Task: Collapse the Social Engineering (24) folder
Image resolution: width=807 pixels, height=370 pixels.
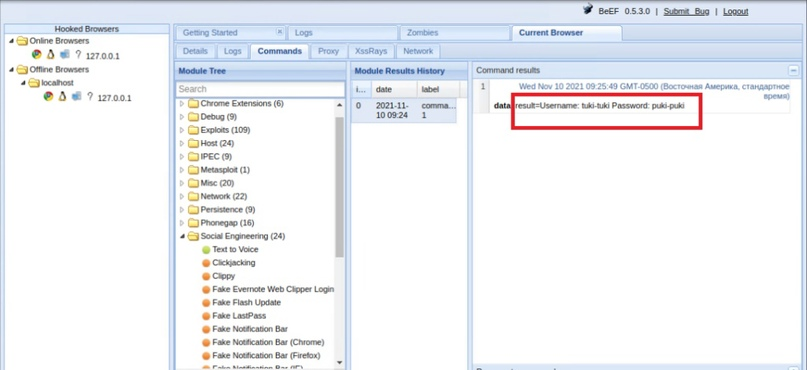Action: (182, 236)
